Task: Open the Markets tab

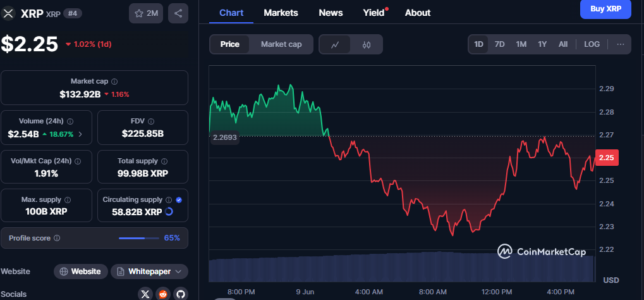Action: [281, 13]
